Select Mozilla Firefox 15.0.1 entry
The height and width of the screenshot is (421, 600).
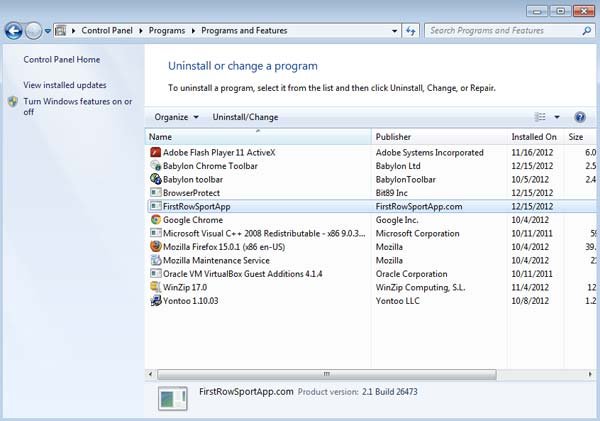coord(224,247)
